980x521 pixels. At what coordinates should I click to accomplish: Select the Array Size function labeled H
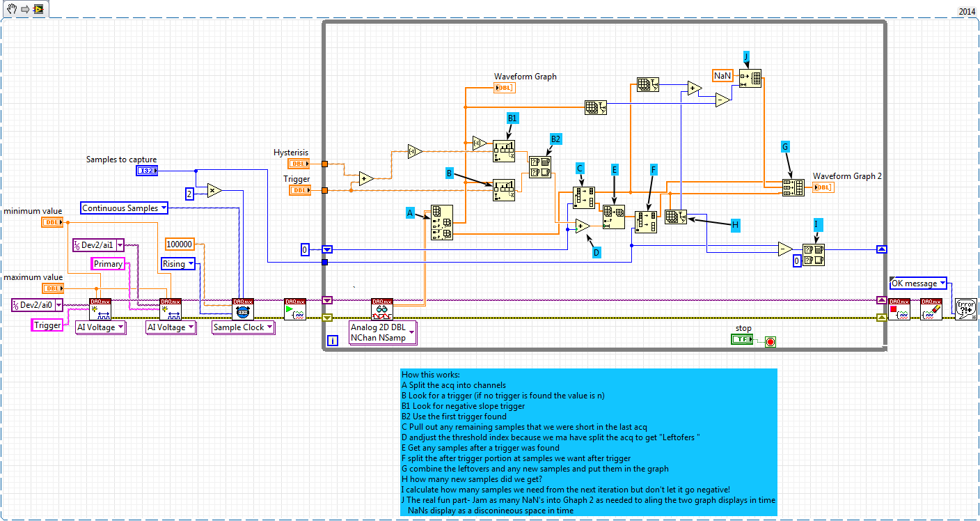click(x=676, y=217)
